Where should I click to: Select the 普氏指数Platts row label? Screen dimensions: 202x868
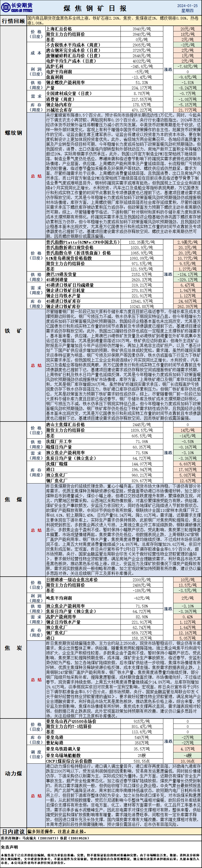pyautogui.click(x=83, y=242)
